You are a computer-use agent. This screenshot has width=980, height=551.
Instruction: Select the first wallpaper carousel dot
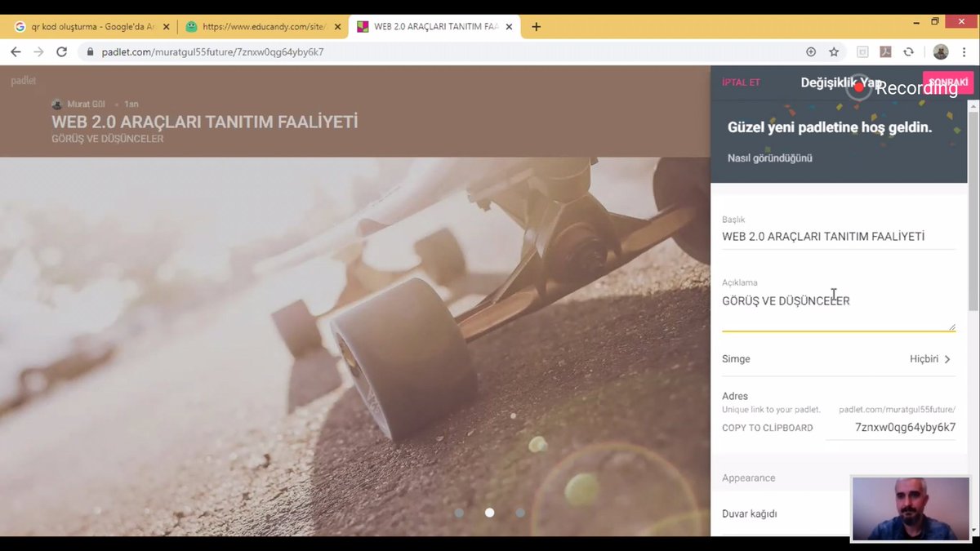point(459,513)
